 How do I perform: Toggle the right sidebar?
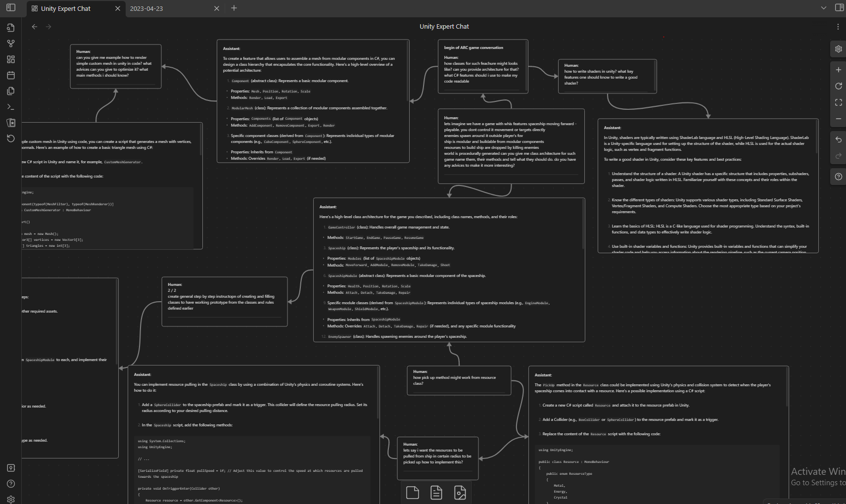pyautogui.click(x=839, y=7)
